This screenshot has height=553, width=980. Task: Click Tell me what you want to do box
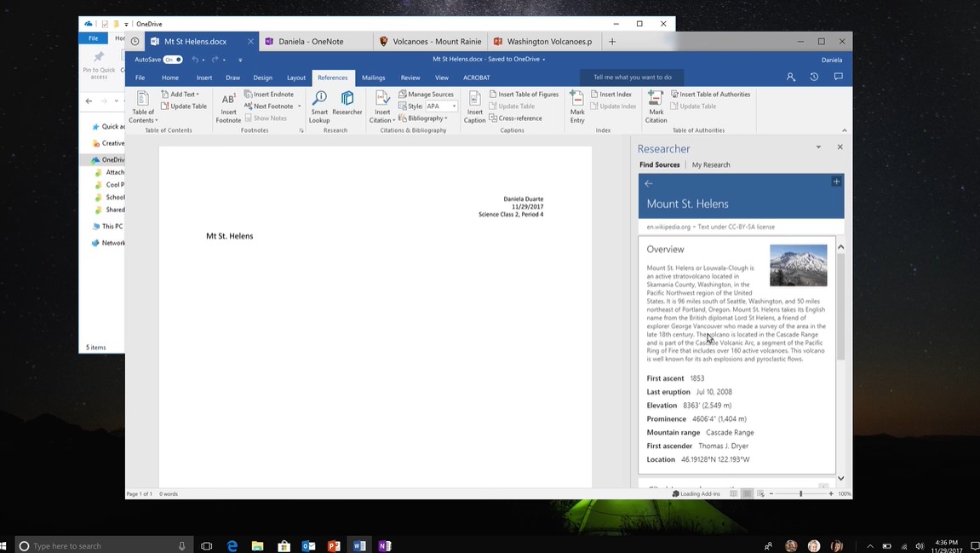click(x=632, y=78)
